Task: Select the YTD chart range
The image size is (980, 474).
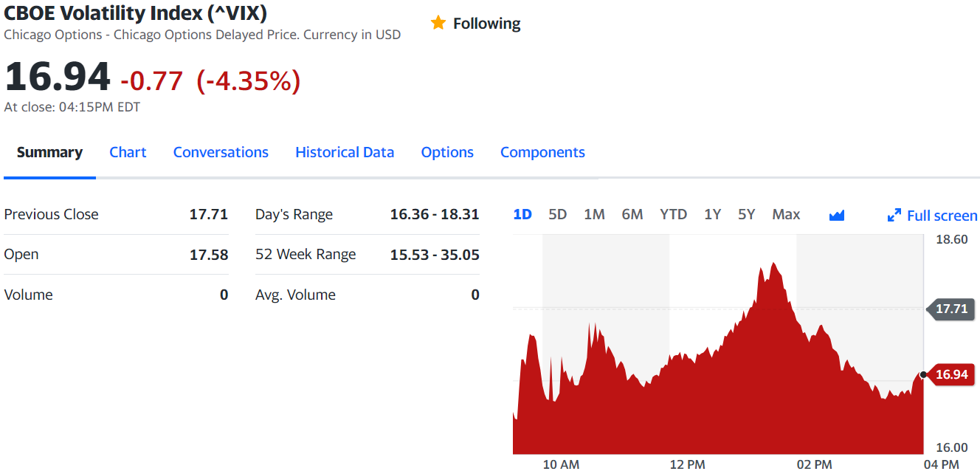Action: pos(673,214)
